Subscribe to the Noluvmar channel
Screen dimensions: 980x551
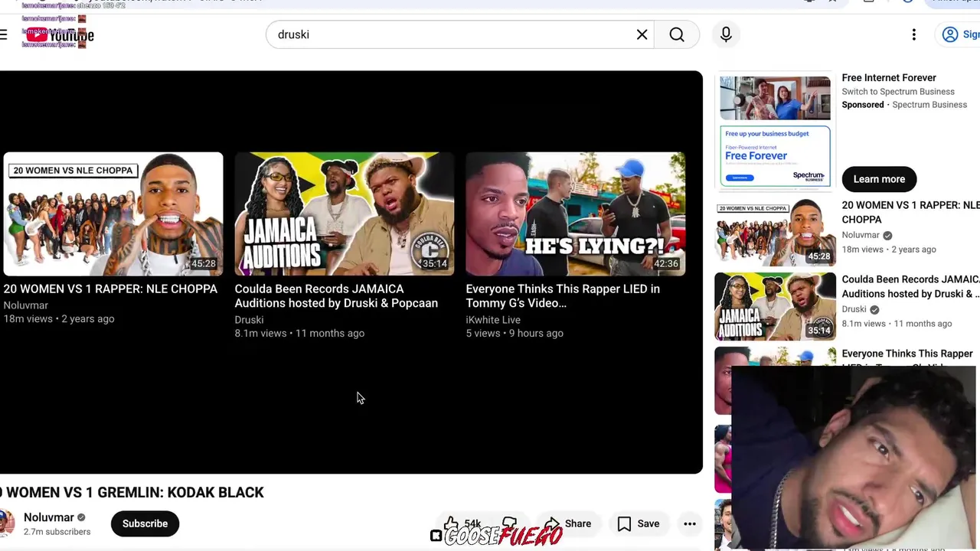(x=145, y=523)
